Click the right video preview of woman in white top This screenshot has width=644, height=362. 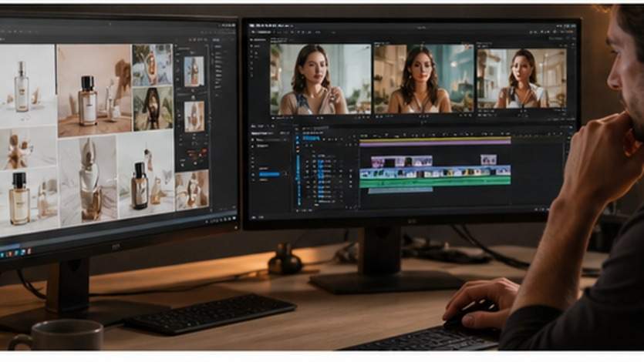click(521, 79)
